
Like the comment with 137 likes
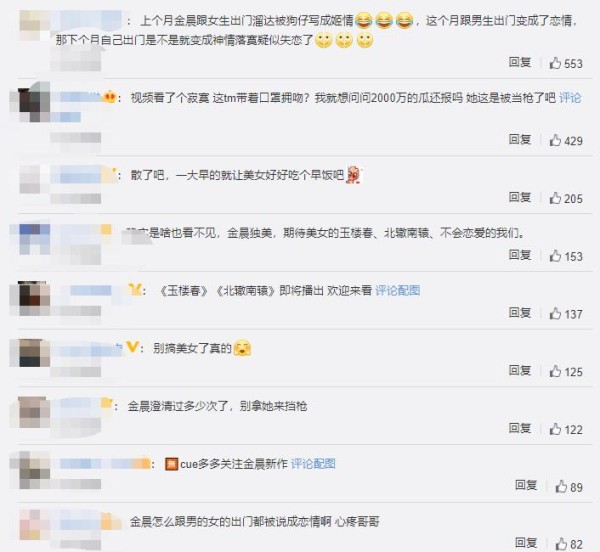pyautogui.click(x=555, y=314)
